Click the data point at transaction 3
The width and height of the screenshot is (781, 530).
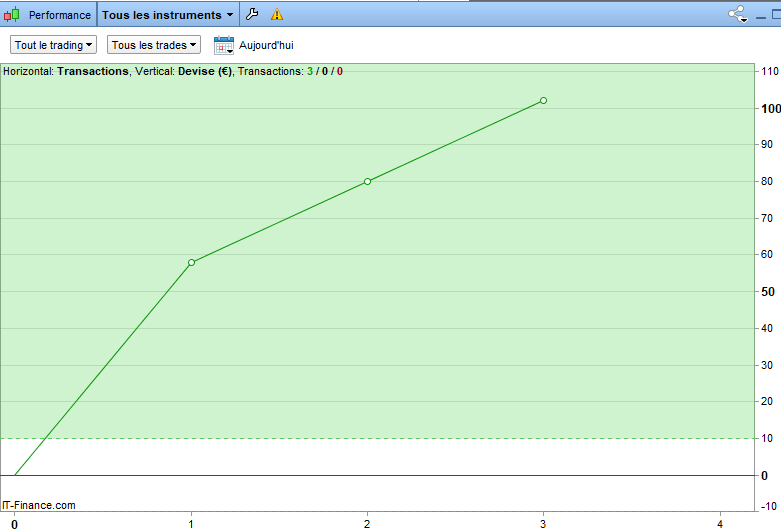[x=543, y=101]
